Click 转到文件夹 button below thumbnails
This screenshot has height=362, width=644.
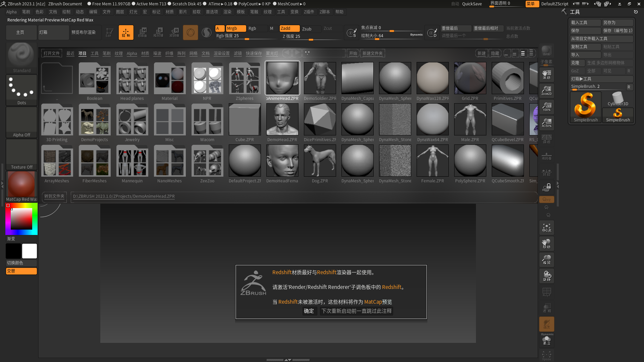point(54,197)
